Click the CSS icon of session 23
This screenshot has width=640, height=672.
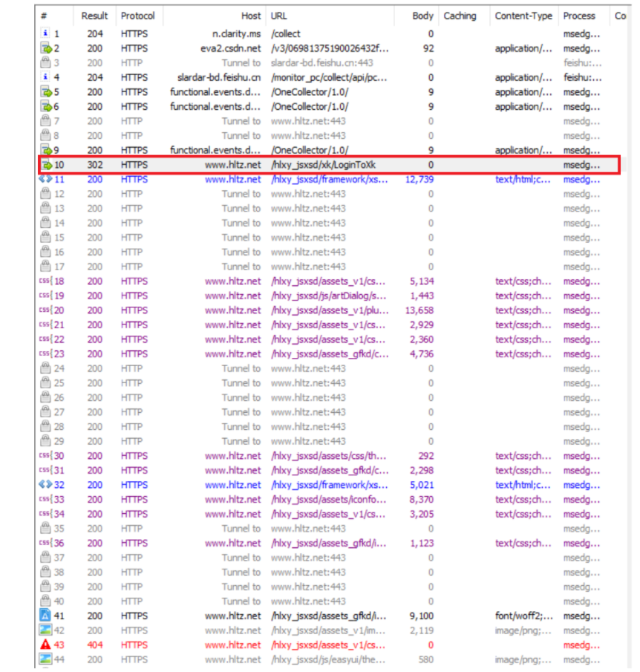click(x=45, y=353)
